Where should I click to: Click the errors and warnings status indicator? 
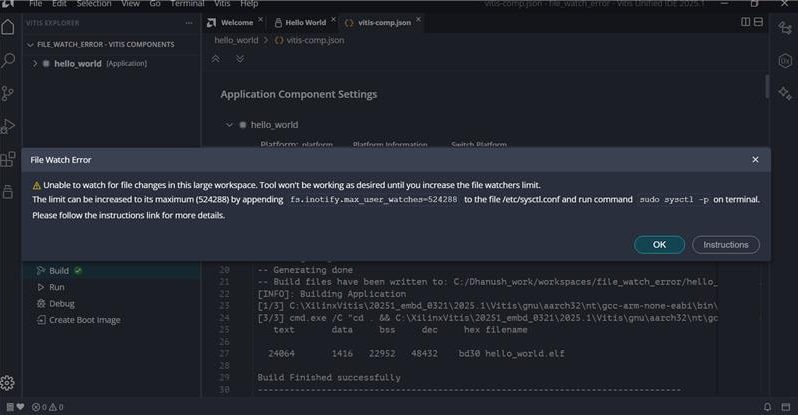click(46, 407)
